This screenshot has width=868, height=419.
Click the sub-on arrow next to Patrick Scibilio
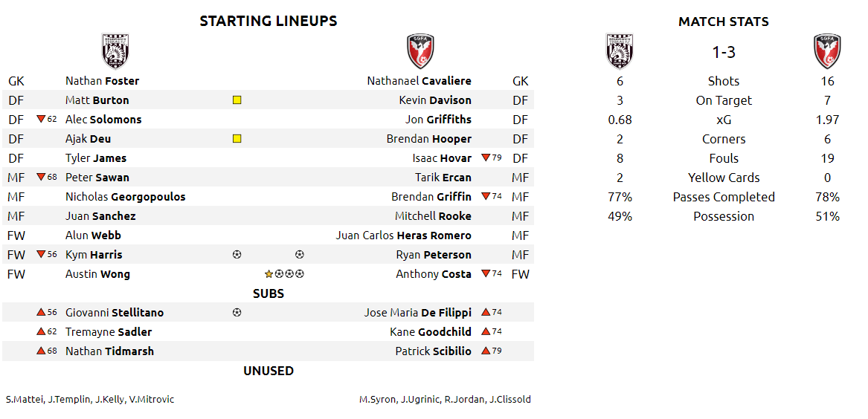pyautogui.click(x=486, y=351)
